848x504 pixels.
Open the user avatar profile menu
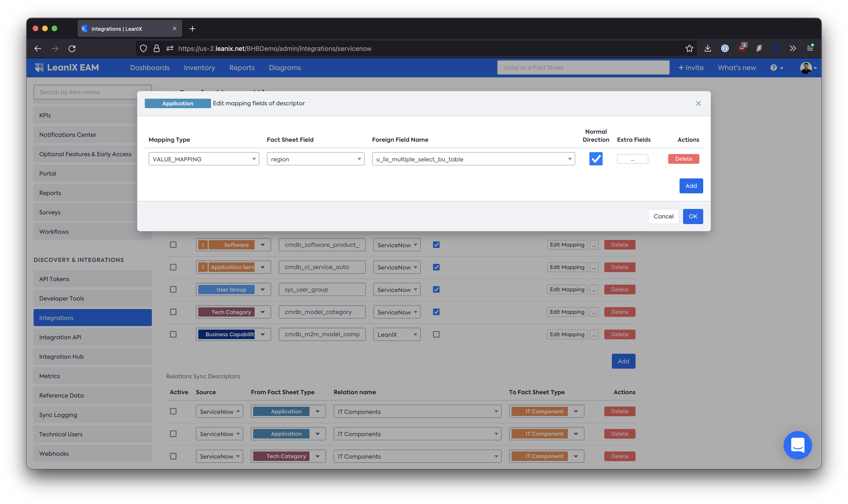click(x=806, y=68)
